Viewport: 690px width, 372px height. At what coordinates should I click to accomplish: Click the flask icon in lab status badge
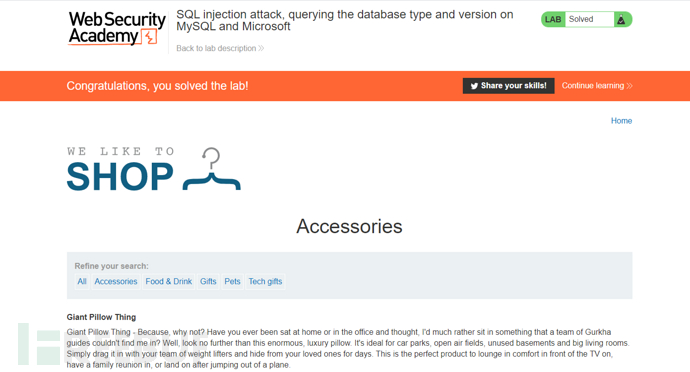(x=621, y=19)
